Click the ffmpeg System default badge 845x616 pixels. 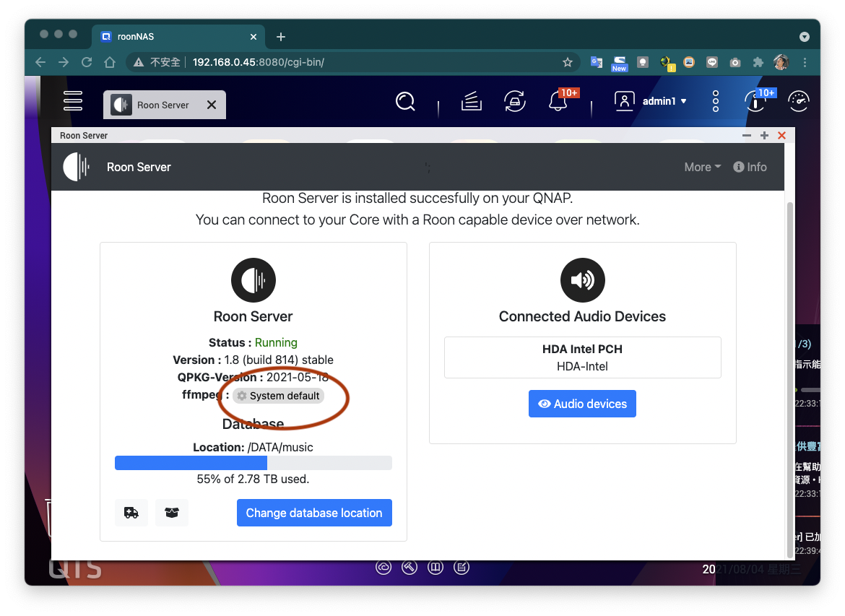pyautogui.click(x=279, y=396)
